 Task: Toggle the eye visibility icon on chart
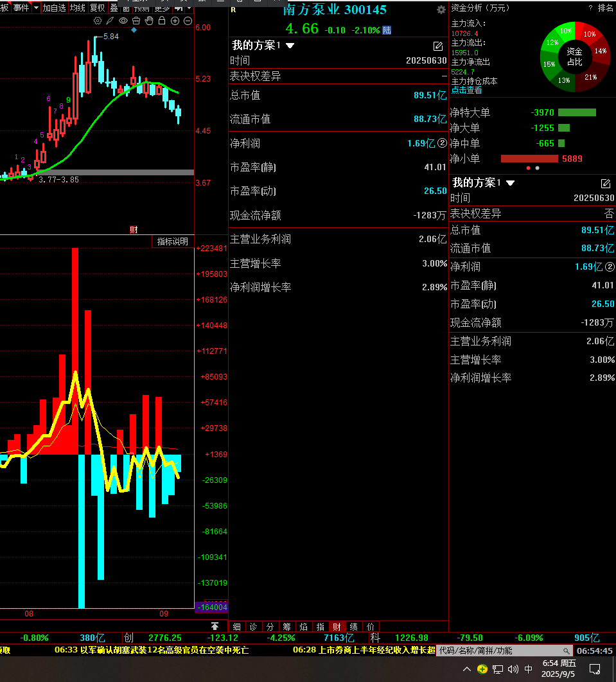click(123, 21)
